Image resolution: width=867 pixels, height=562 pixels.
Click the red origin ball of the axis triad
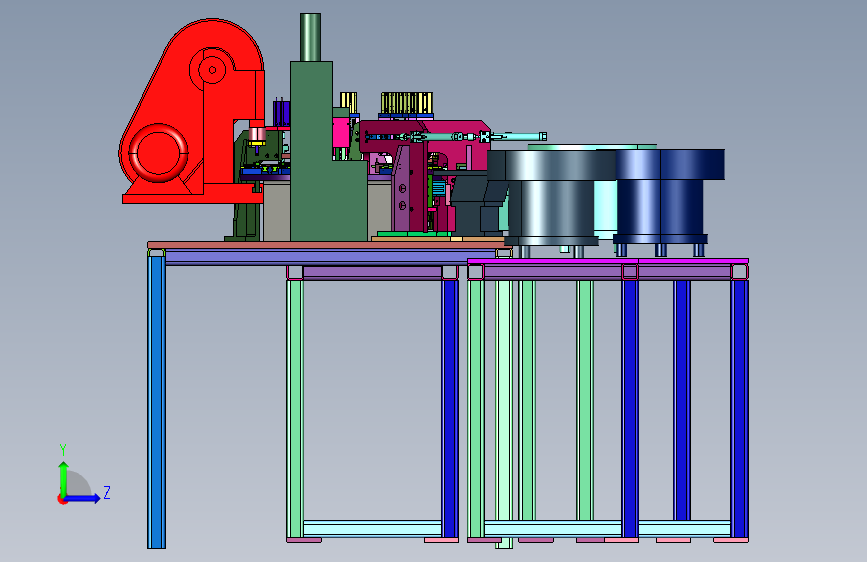tap(61, 499)
